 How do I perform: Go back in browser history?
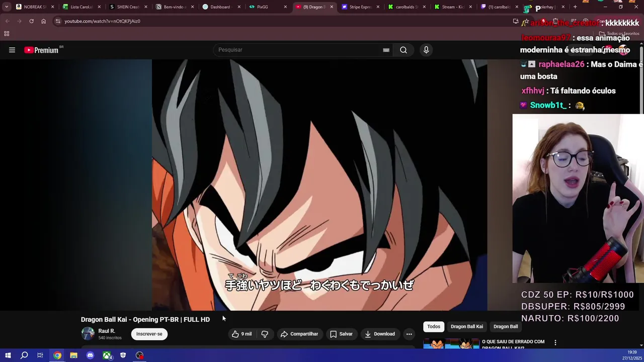point(8,21)
